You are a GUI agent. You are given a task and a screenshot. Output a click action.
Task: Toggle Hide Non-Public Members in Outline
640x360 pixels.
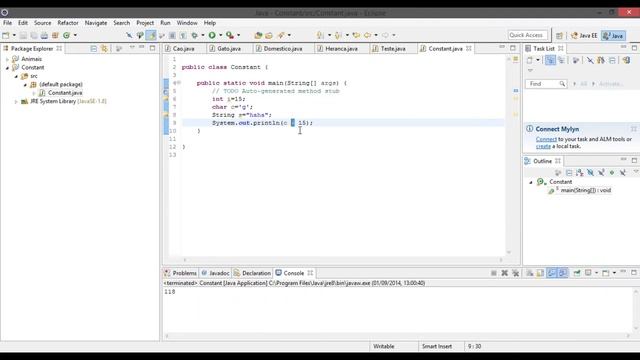click(611, 173)
